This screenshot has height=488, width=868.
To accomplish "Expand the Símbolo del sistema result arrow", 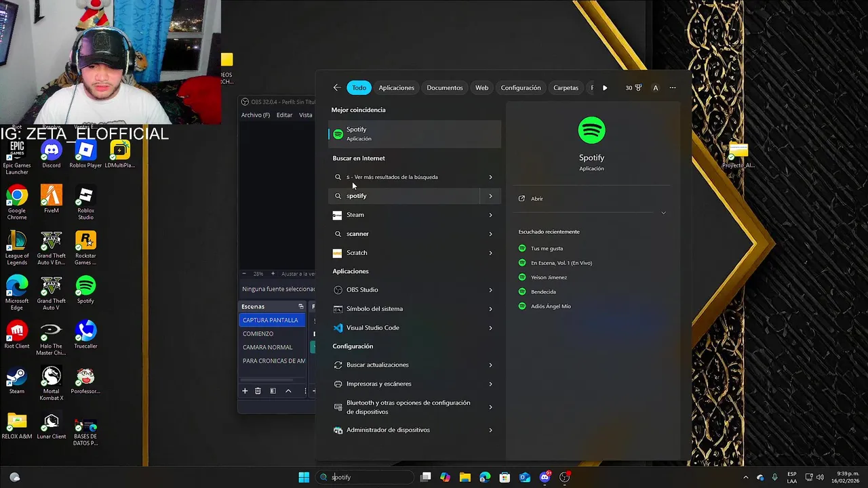I will [x=490, y=309].
